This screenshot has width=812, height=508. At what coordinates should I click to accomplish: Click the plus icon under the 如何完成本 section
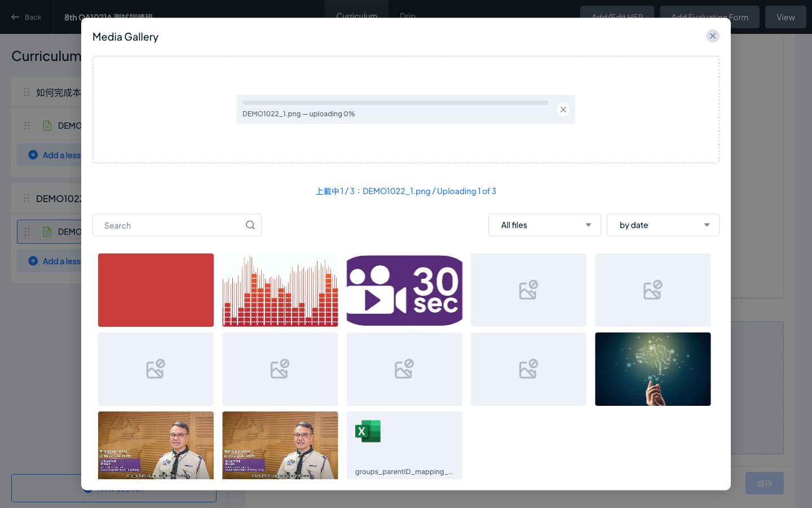[x=33, y=155]
